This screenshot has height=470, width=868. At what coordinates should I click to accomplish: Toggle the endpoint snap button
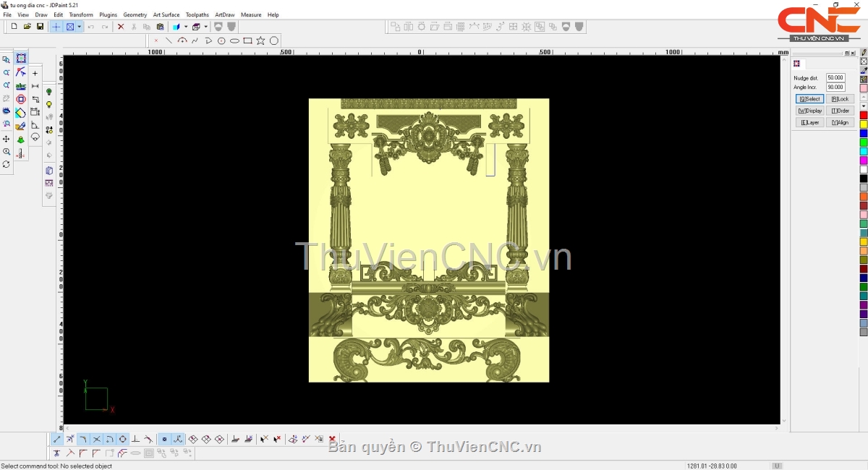pyautogui.click(x=57, y=439)
